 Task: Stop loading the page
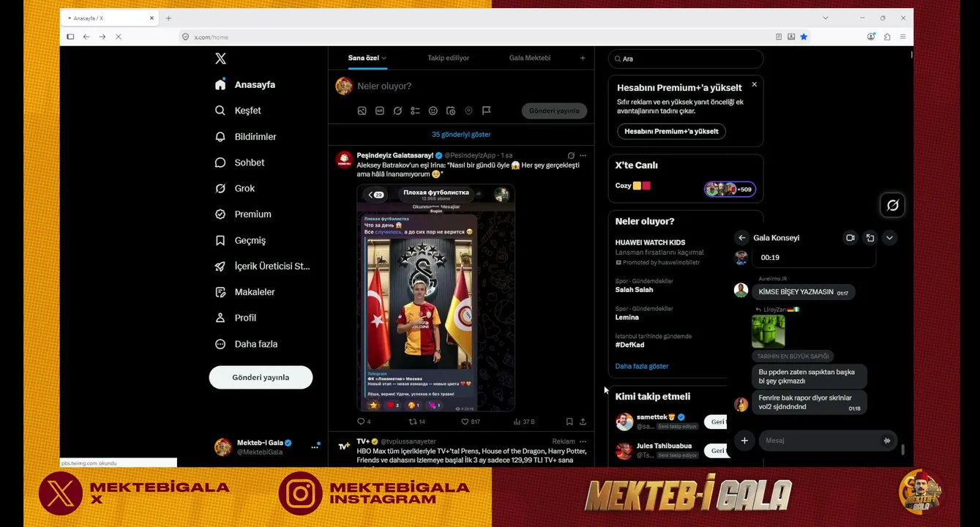[x=118, y=37]
